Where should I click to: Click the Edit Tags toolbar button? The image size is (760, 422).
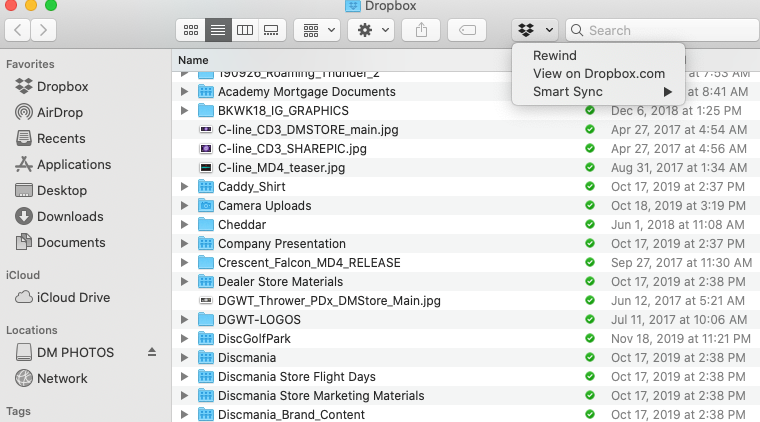467,30
